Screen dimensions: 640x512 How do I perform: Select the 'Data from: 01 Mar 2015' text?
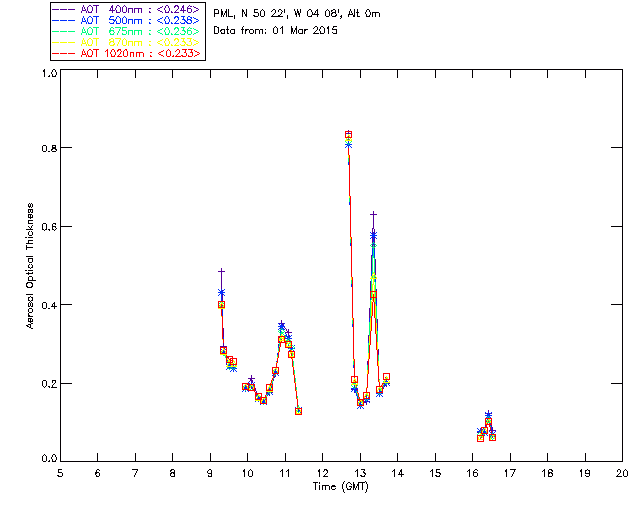pyautogui.click(x=276, y=31)
